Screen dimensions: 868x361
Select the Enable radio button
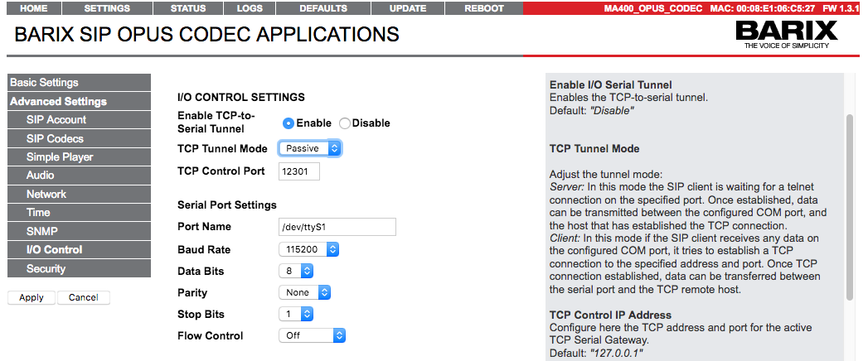coord(289,123)
